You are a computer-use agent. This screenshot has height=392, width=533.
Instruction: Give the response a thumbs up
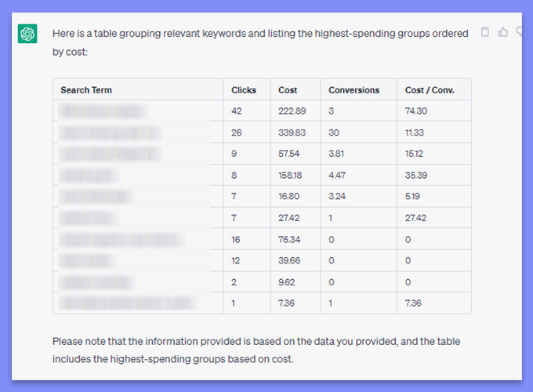[502, 32]
